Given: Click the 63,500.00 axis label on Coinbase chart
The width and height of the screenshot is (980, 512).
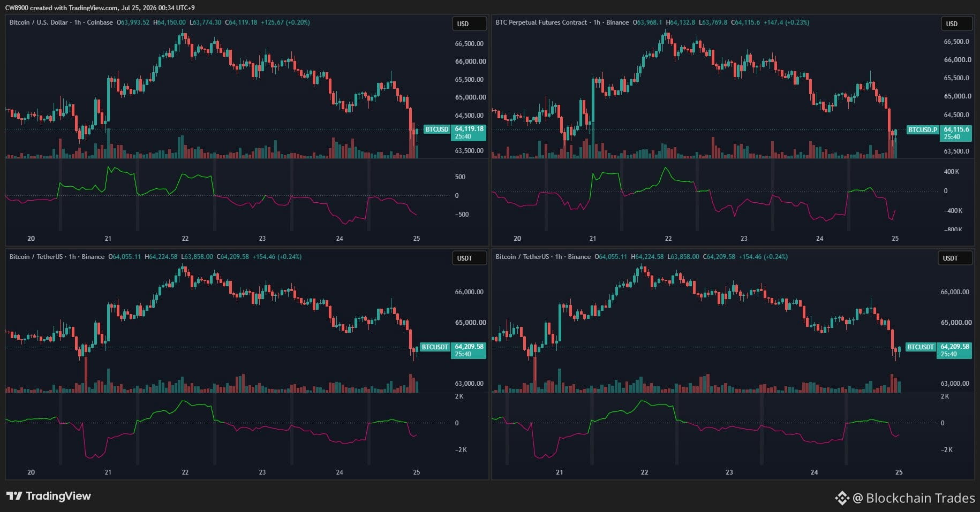Looking at the screenshot, I should (x=469, y=151).
